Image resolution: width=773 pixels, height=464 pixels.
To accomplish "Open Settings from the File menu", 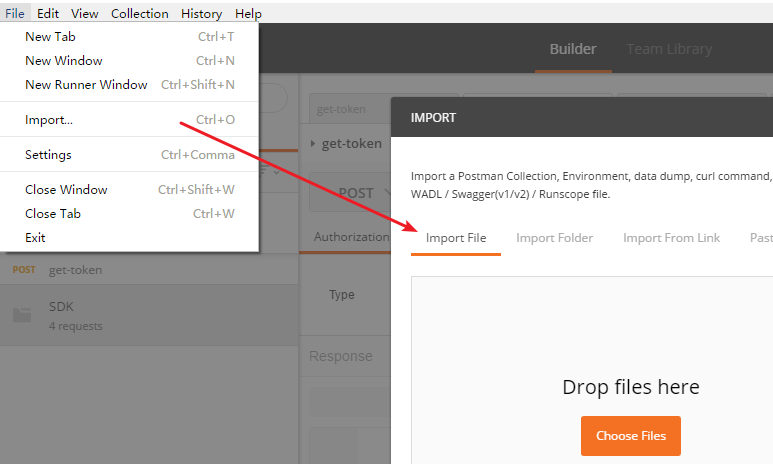I will pyautogui.click(x=130, y=155).
